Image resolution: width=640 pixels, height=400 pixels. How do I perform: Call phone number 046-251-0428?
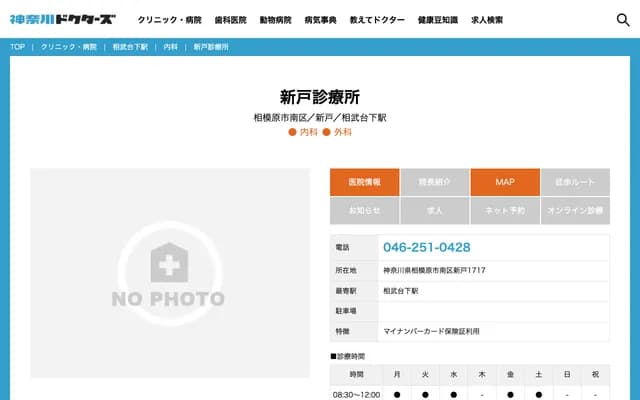coord(426,247)
